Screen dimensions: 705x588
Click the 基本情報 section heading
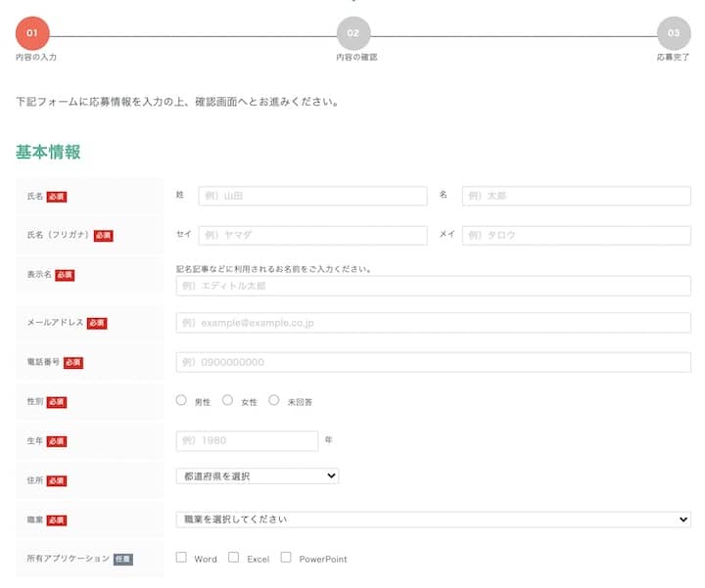pos(48,152)
